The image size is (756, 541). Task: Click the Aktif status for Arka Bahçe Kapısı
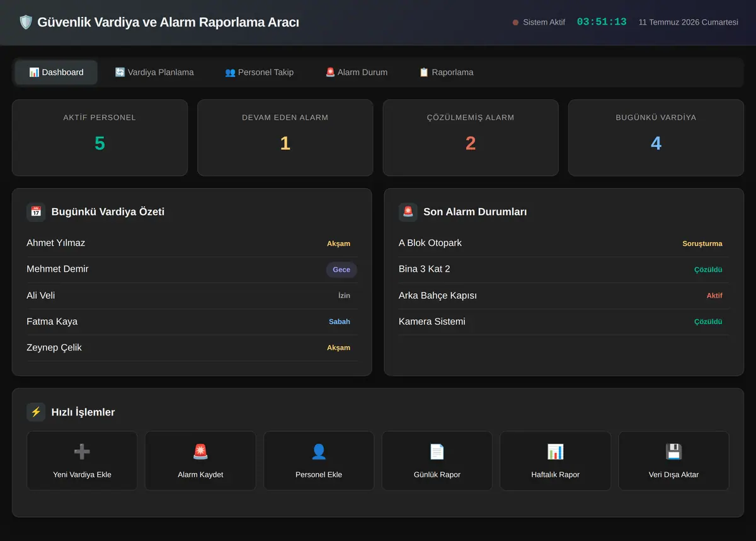[714, 296]
